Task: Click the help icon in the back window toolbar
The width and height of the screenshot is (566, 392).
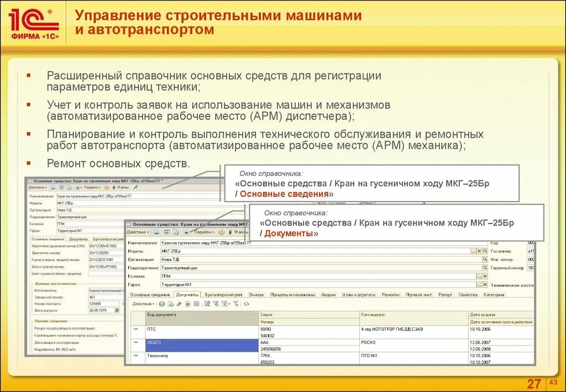Action: [107, 187]
